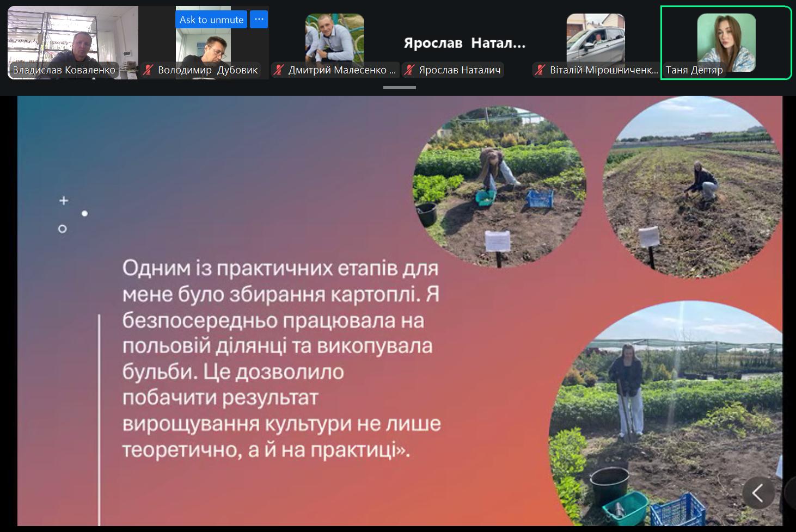Click the Ярослав Натал... name placeholder tile
The width and height of the screenshot is (796, 532).
pos(464,43)
